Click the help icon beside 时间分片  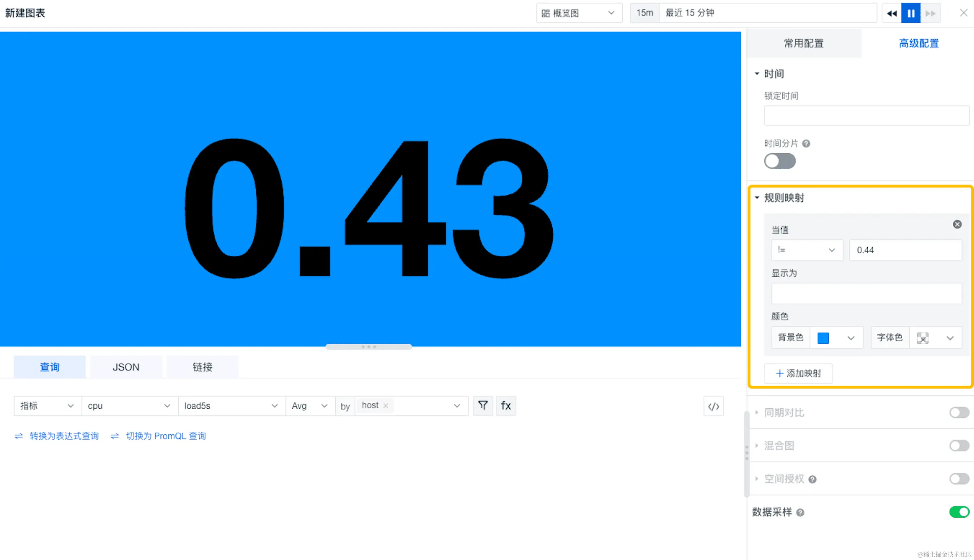[806, 144]
